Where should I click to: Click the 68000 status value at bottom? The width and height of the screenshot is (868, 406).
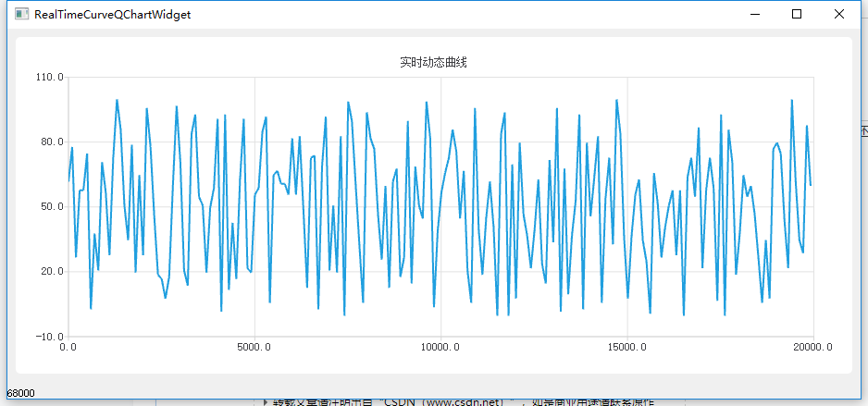coord(21,393)
